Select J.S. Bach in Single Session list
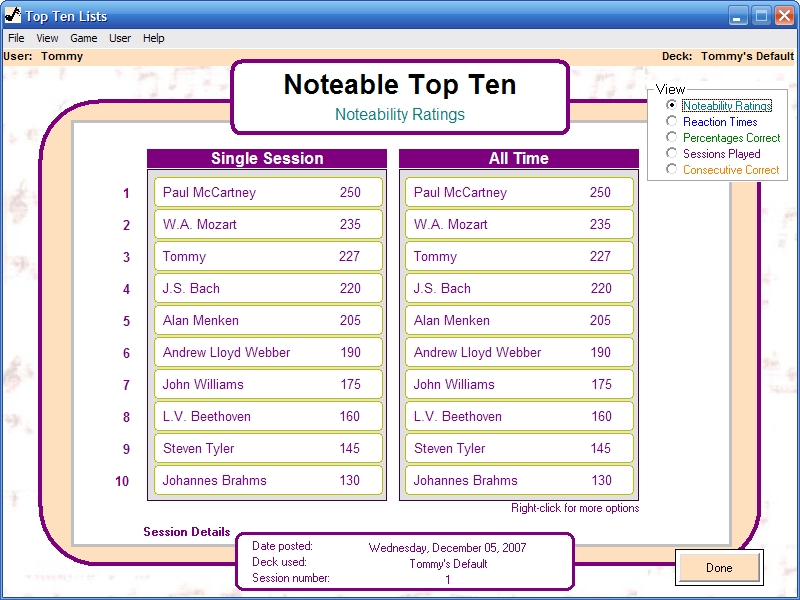Image resolution: width=800 pixels, height=600 pixels. 268,288
